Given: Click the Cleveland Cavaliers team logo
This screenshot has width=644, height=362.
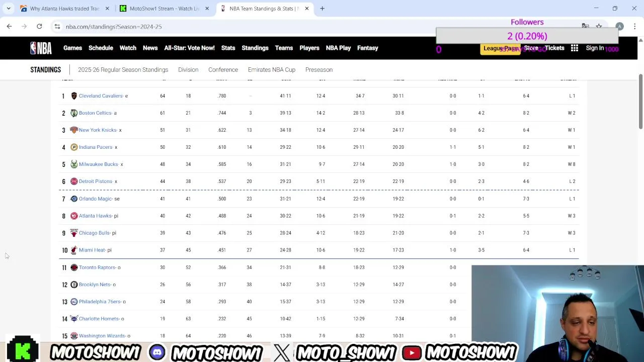Looking at the screenshot, I should (74, 96).
